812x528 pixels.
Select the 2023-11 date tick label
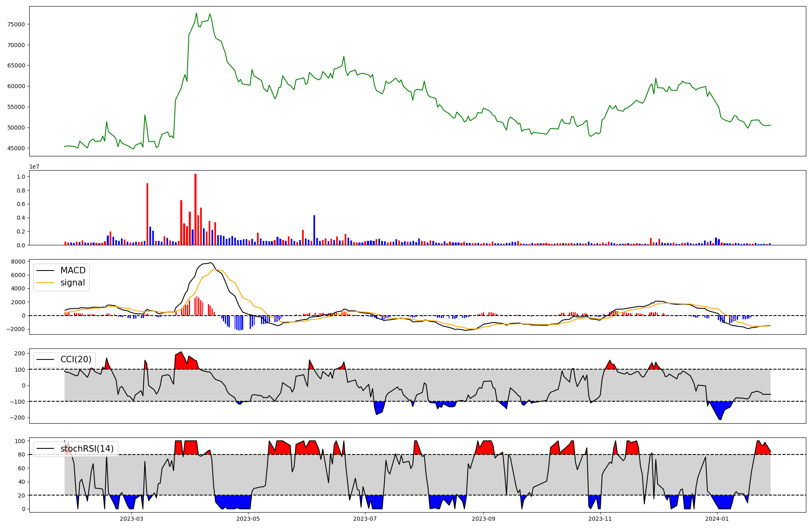pos(600,519)
